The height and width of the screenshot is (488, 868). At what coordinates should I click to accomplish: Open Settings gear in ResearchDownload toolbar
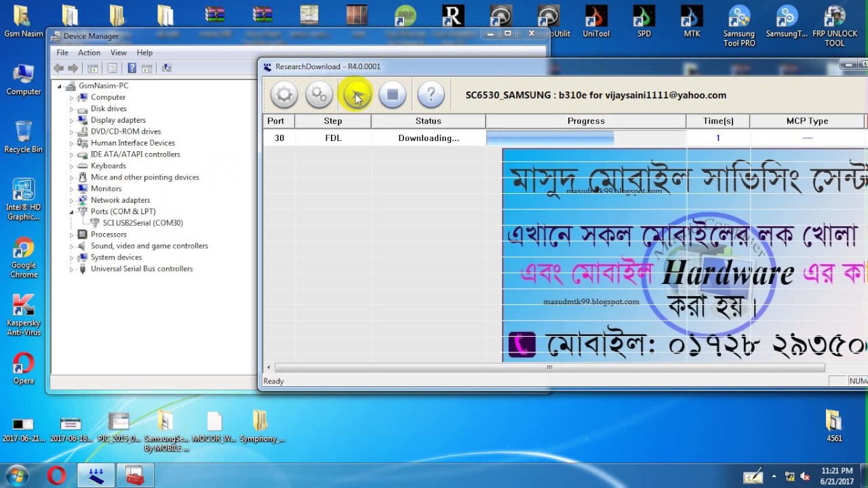pyautogui.click(x=284, y=95)
